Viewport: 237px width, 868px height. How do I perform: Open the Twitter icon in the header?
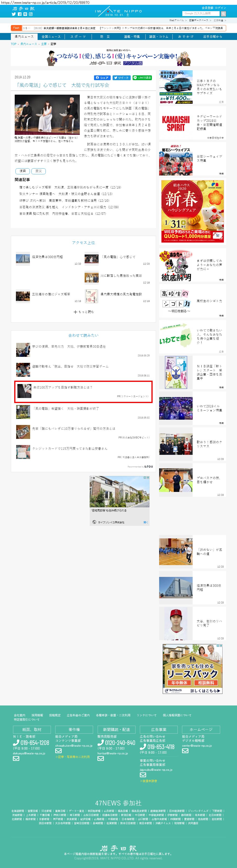pos(14,14)
